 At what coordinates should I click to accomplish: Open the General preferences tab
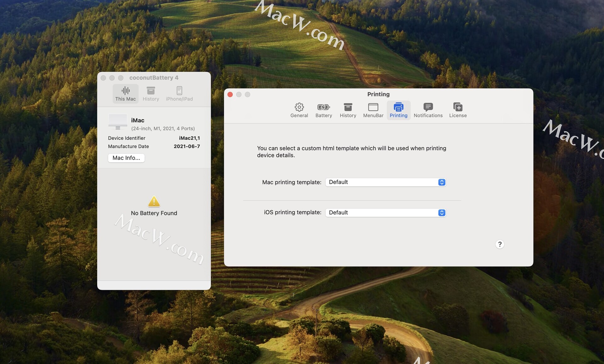(299, 110)
